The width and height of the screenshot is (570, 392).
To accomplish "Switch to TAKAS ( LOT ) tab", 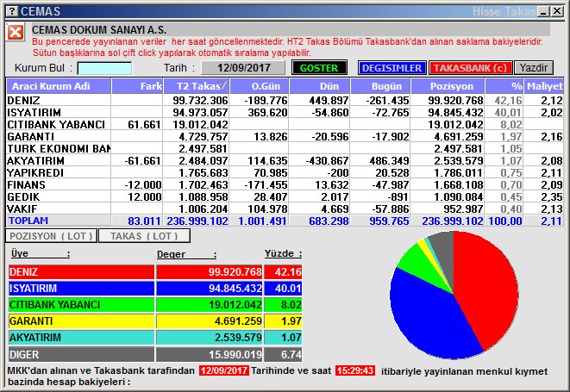I will 144,236.
